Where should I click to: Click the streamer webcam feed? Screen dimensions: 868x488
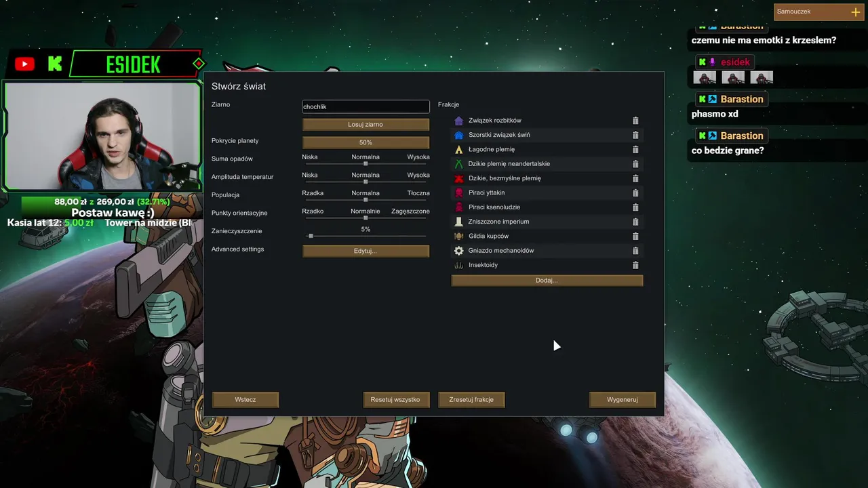pos(103,135)
